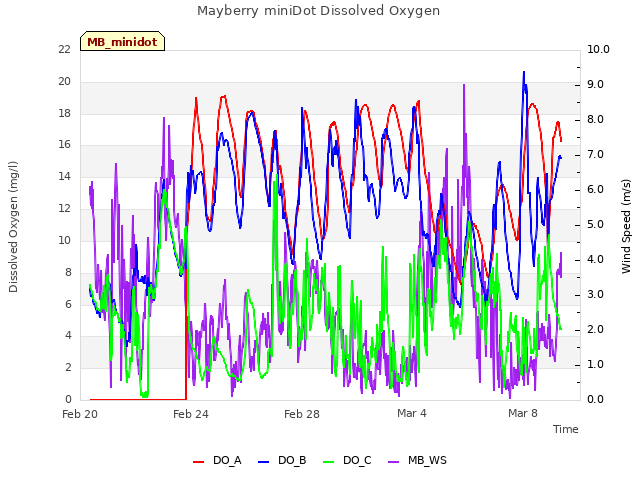Select the purple MB_WS legend color marker
Viewport: 640px width, 480px height.
[x=393, y=462]
